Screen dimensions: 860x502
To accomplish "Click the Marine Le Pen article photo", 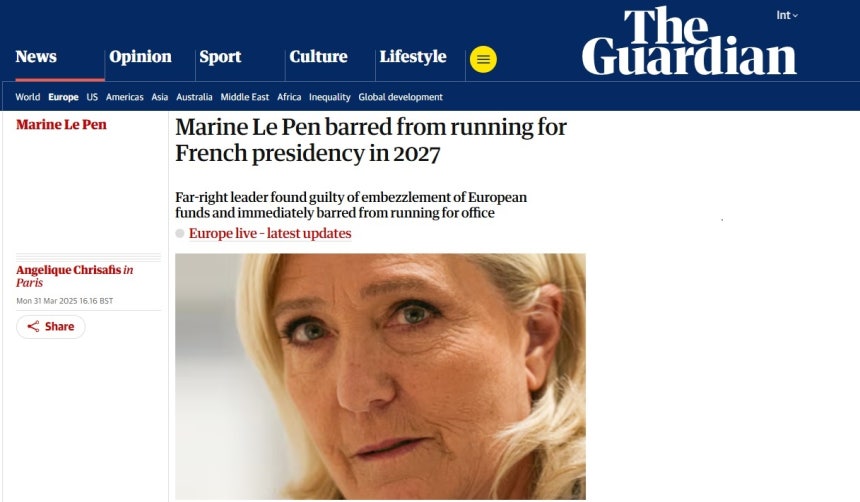I will click(x=380, y=376).
